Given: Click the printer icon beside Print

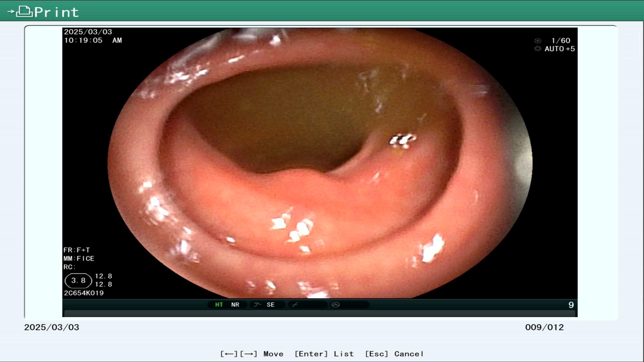Looking at the screenshot, I should coord(24,12).
